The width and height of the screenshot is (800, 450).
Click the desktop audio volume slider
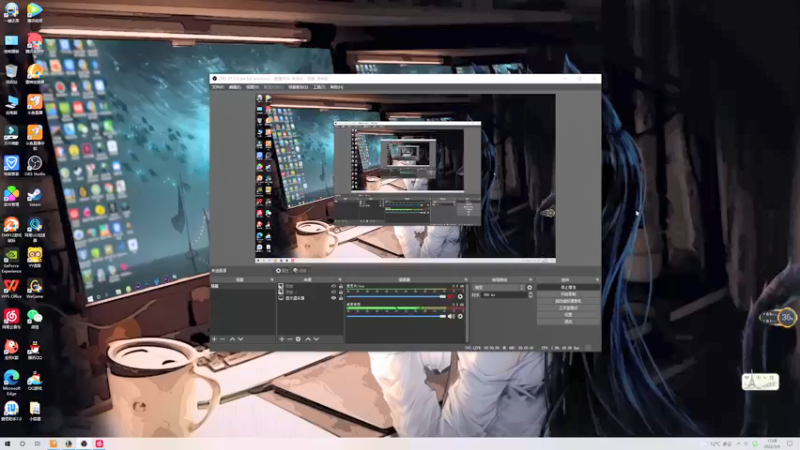pos(396,316)
